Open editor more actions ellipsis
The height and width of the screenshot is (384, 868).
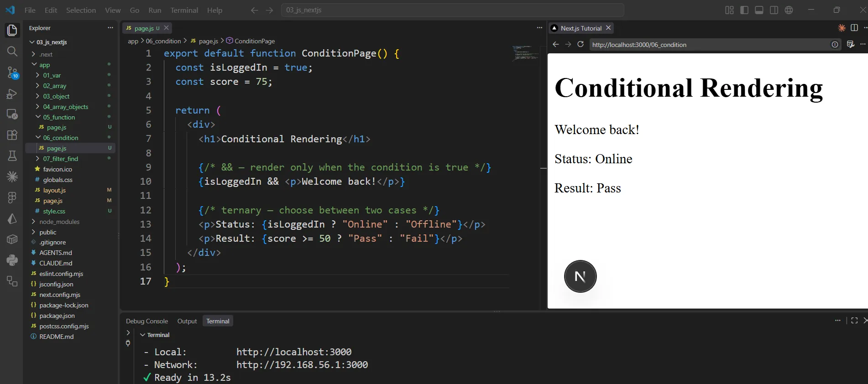point(539,28)
